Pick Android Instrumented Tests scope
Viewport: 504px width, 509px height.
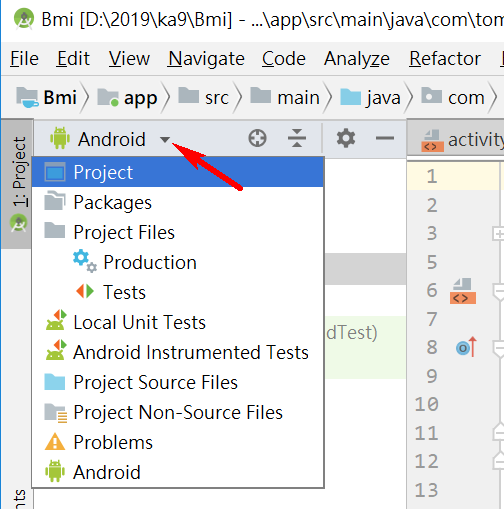178,352
